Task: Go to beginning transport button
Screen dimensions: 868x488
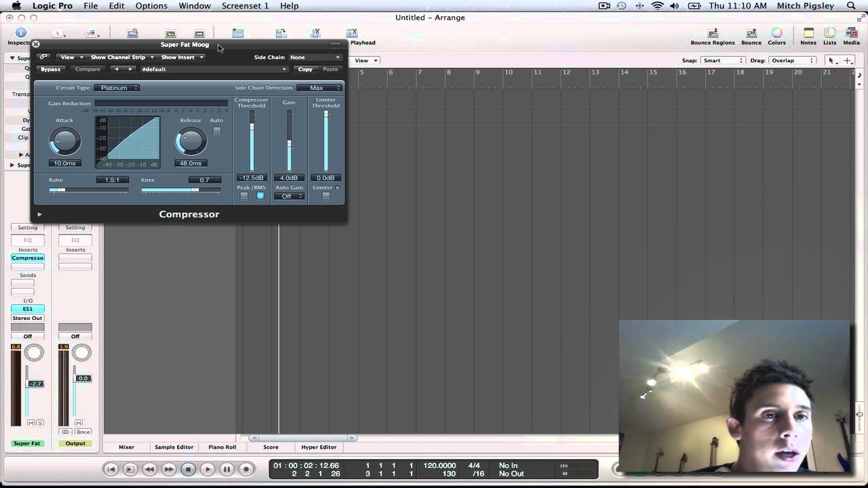Action: [x=111, y=468]
